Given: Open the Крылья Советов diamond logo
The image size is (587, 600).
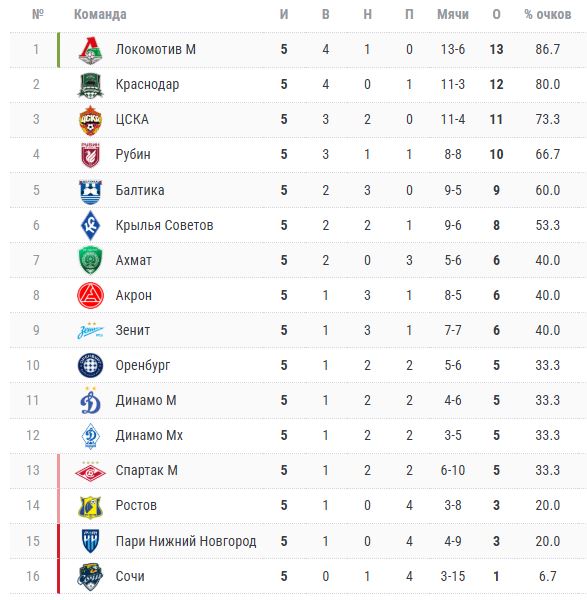Looking at the screenshot, I should coord(90,225).
